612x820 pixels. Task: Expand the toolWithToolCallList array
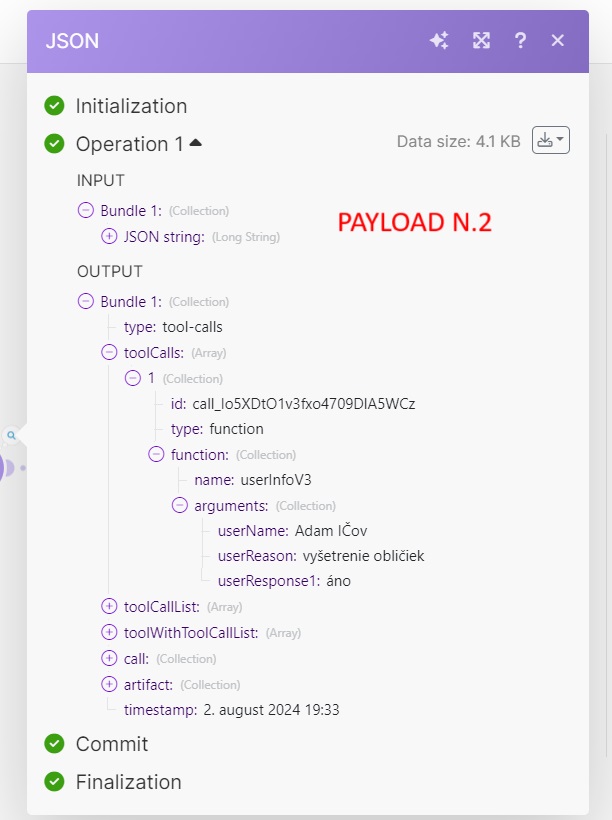click(x=109, y=632)
